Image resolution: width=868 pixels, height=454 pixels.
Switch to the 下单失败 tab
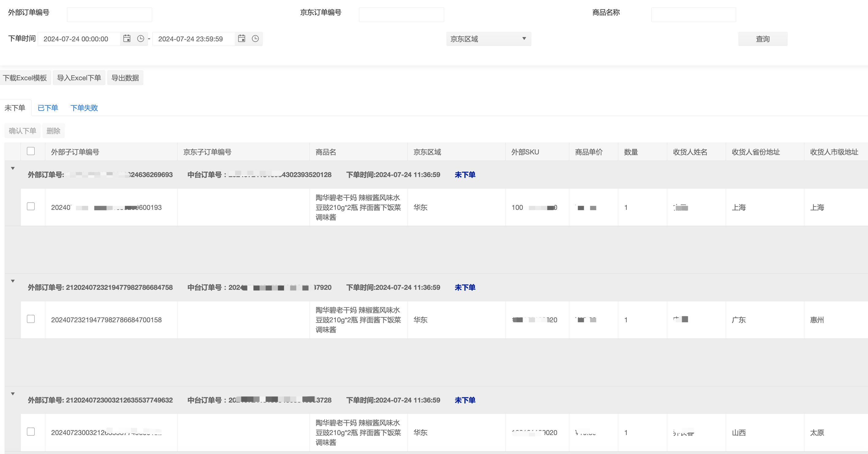coord(84,108)
